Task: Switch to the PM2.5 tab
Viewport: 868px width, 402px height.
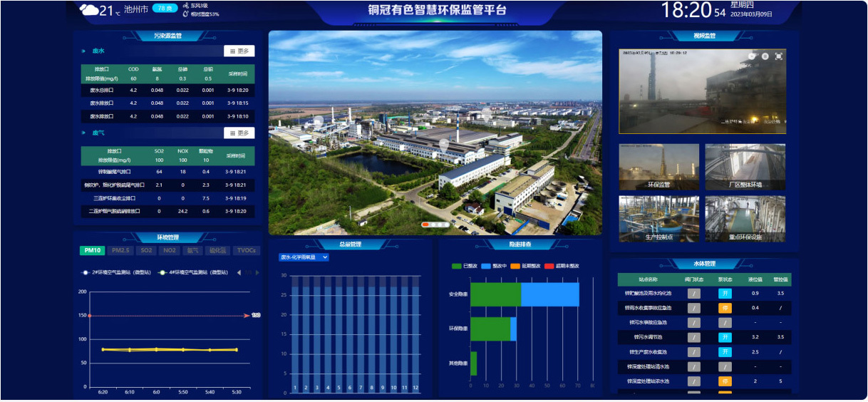Action: tap(120, 250)
